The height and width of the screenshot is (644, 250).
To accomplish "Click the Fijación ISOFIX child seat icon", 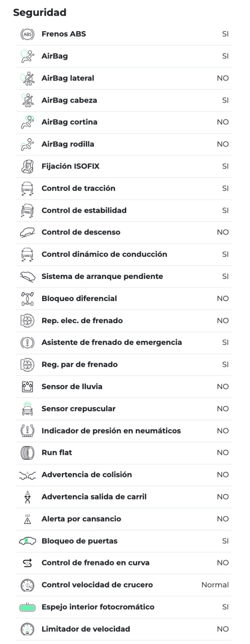I will tap(27, 166).
